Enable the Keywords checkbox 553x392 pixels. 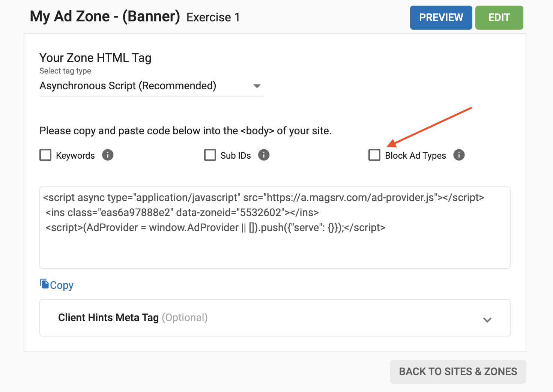point(45,155)
